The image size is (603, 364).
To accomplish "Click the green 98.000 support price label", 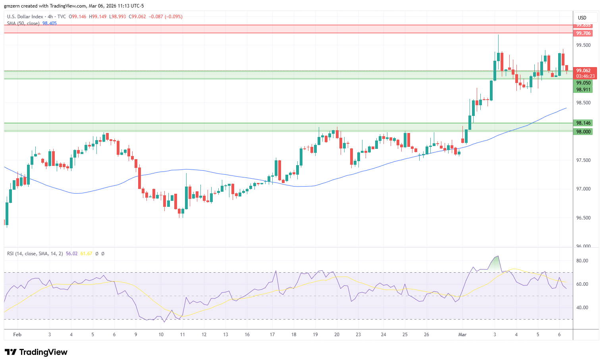I will pos(584,132).
